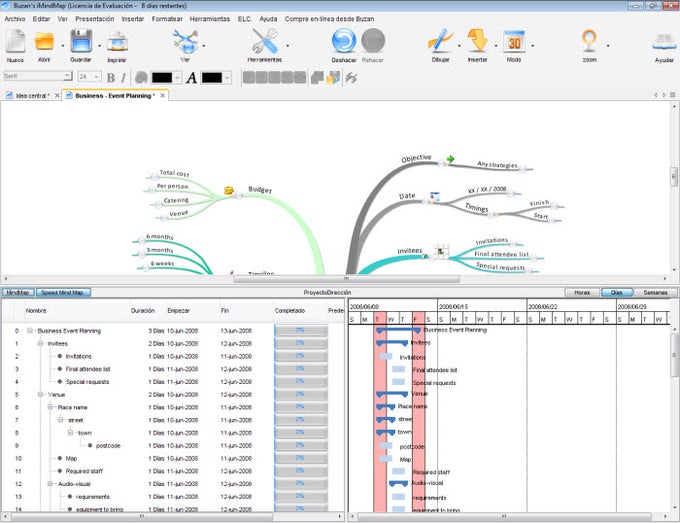Switch the Gantt scale to Días
The image size is (680, 523).
617,293
